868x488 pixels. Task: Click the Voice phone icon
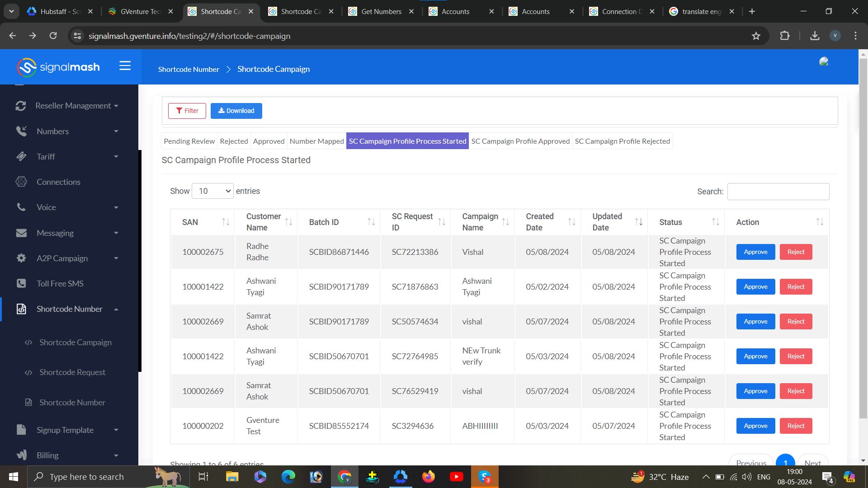(x=21, y=207)
